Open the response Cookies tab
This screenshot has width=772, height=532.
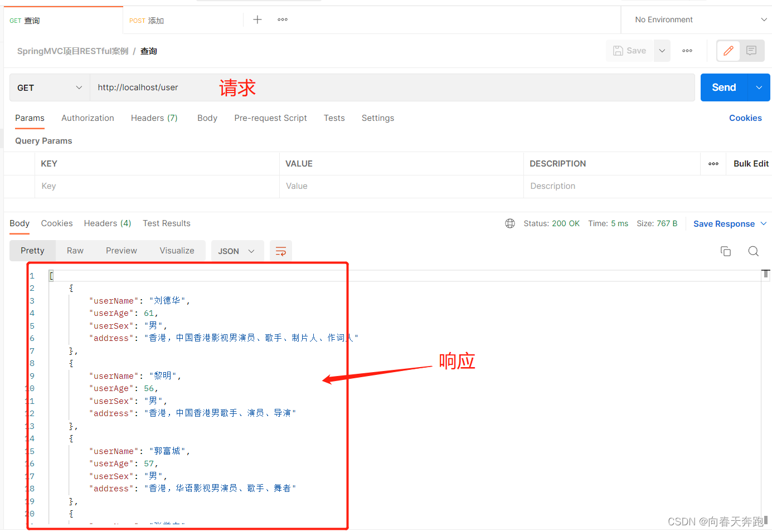(x=57, y=223)
